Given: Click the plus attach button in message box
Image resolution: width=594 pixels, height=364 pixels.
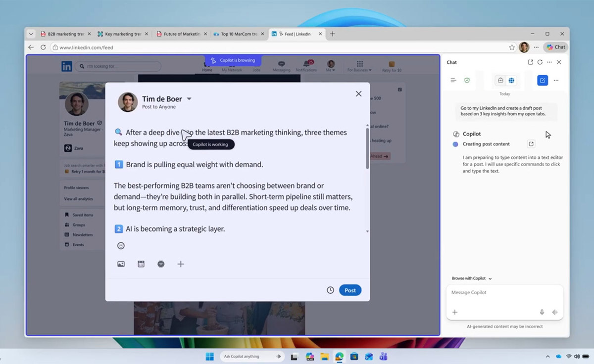Looking at the screenshot, I should 455,312.
